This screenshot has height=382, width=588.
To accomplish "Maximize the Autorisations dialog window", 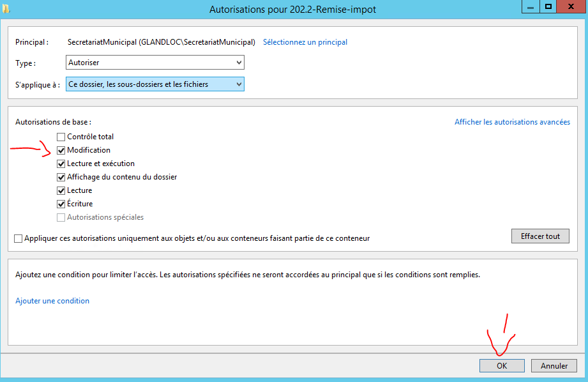I will 547,7.
